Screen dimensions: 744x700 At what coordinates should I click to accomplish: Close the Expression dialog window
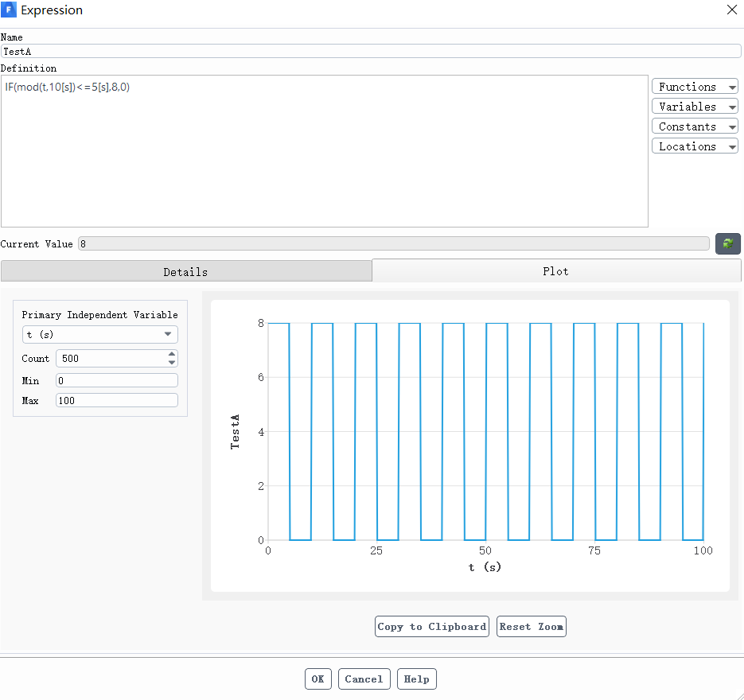732,10
